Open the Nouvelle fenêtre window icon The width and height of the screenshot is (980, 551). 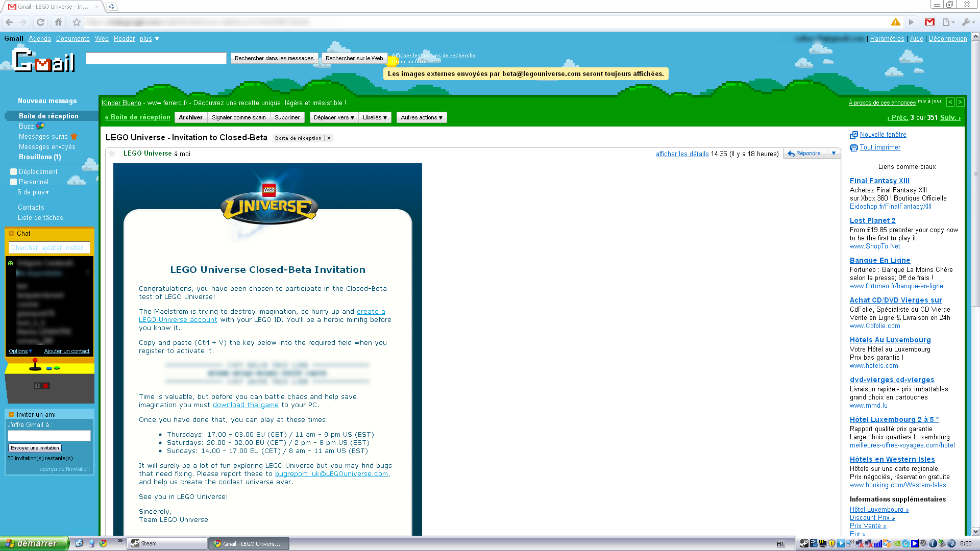click(x=853, y=135)
